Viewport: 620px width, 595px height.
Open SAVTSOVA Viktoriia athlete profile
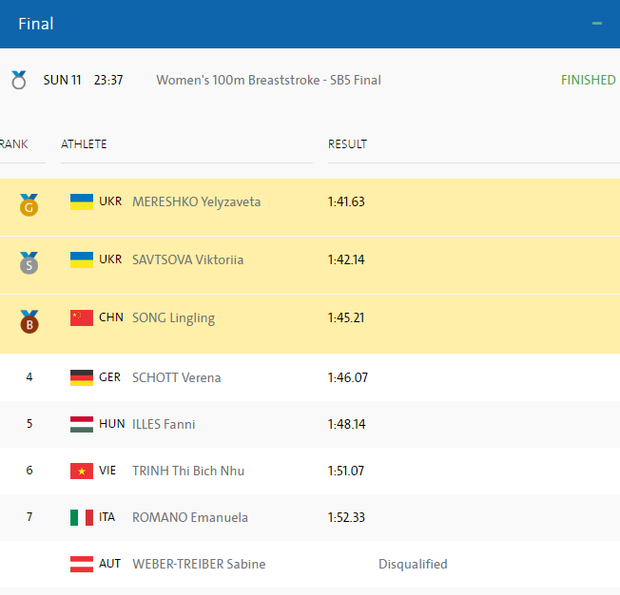tap(188, 260)
